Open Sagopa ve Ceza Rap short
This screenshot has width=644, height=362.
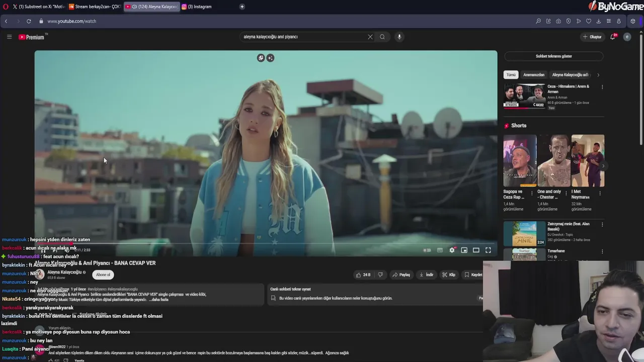click(x=520, y=161)
